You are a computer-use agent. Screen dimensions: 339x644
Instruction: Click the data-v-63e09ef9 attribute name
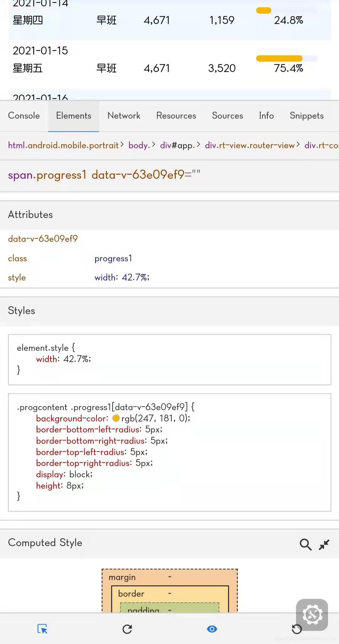coord(43,239)
